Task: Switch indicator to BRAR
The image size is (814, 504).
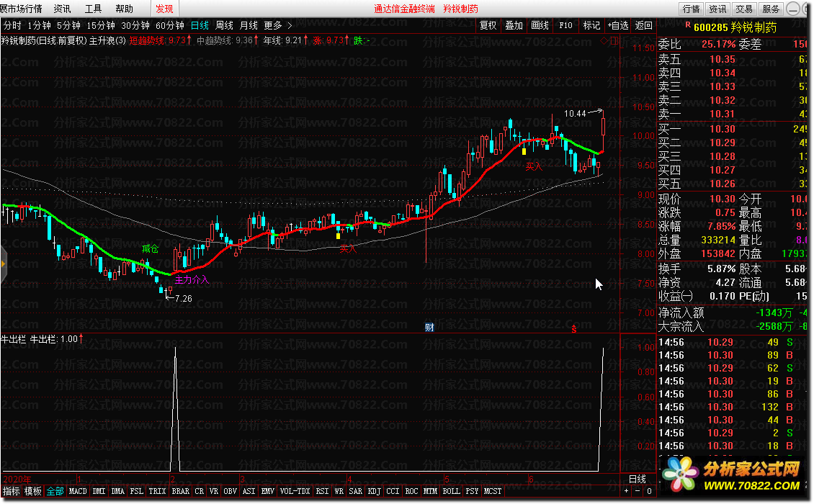Action: (x=181, y=491)
